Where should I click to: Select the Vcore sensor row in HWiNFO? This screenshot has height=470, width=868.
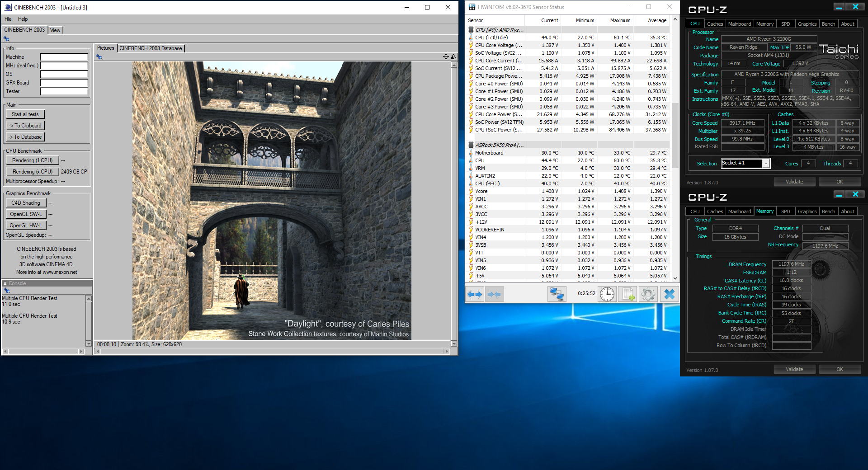click(568, 191)
